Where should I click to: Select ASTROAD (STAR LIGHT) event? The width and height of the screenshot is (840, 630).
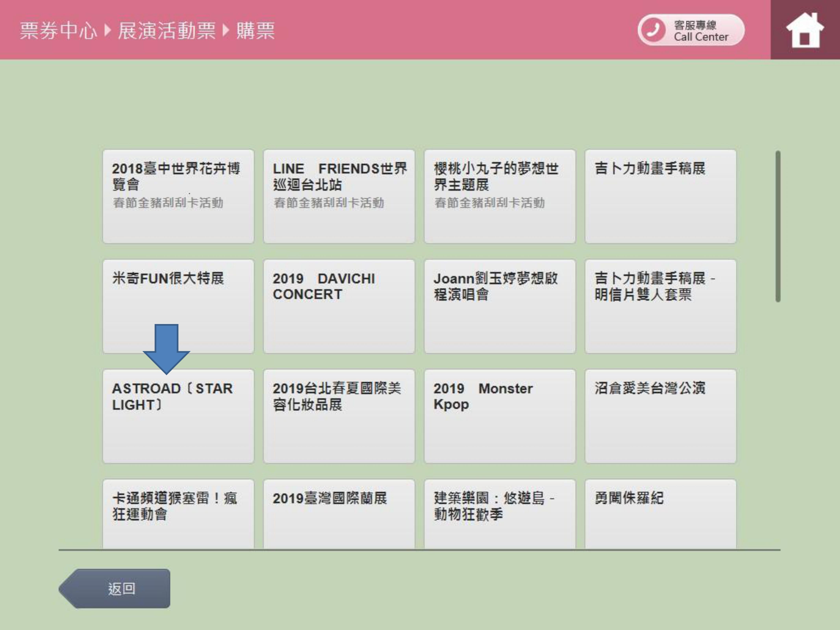(x=178, y=416)
